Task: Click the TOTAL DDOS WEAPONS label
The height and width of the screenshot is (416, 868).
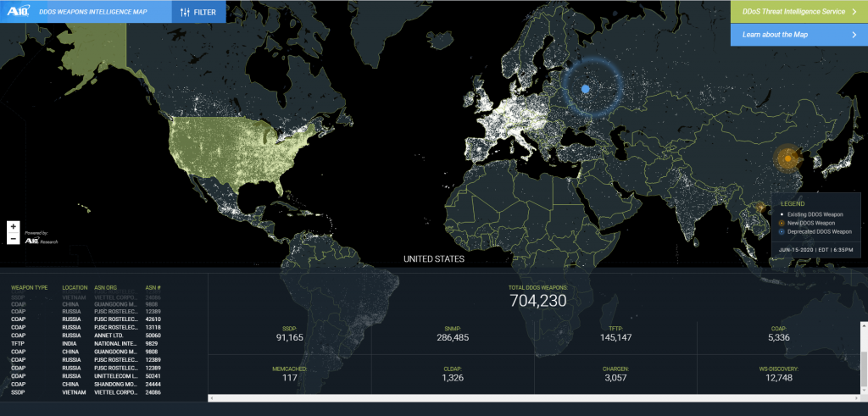Action: pyautogui.click(x=537, y=288)
